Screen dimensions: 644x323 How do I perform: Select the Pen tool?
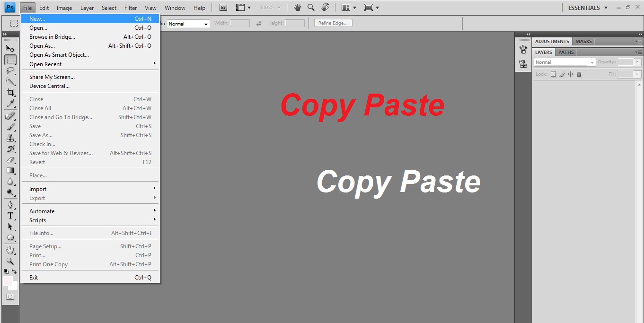[x=10, y=205]
